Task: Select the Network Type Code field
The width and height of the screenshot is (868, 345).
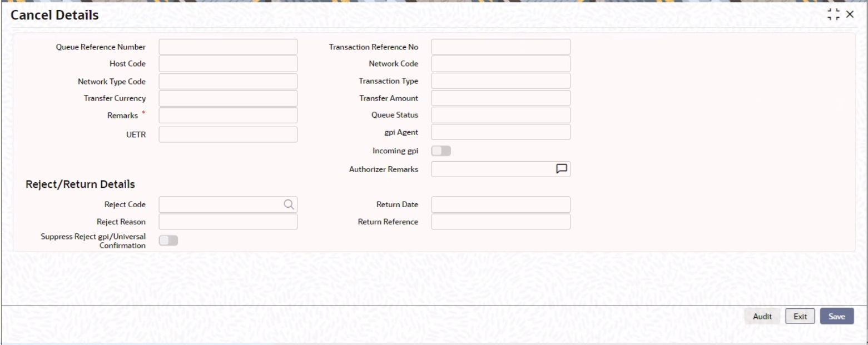Action: click(x=228, y=81)
